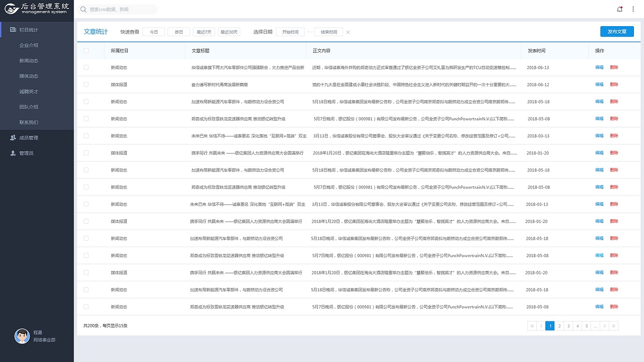Viewport: 644px width, 362px height.
Task: Click the 网络事业部 department label
Action: (44, 340)
